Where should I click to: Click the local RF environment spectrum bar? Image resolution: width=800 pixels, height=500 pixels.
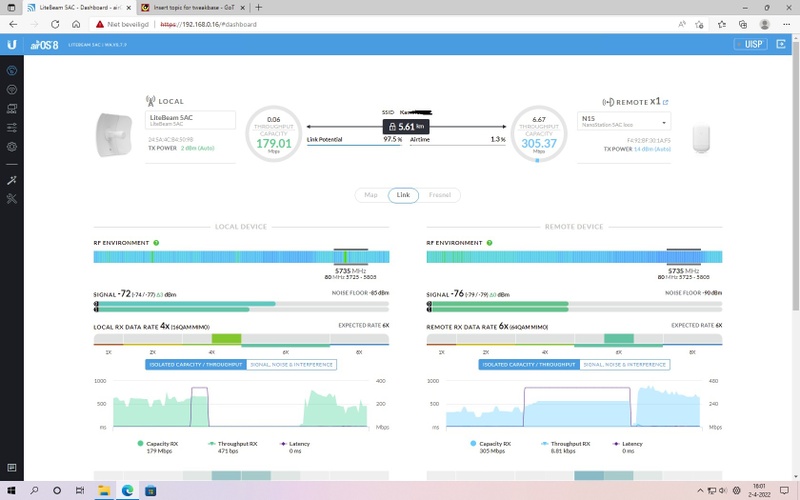tap(241, 257)
